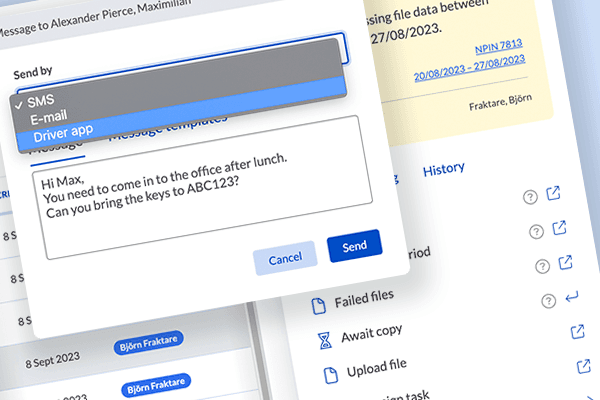Open the external link icon for Await copy
The height and width of the screenshot is (400, 600).
(x=577, y=332)
